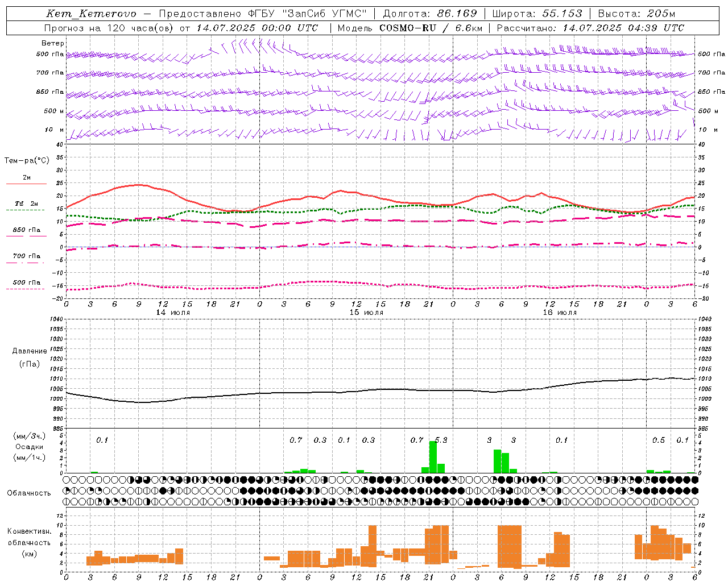Click the 'Модель COSMO-RU / 6.6км' label
The image size is (728, 582).
pyautogui.click(x=409, y=28)
